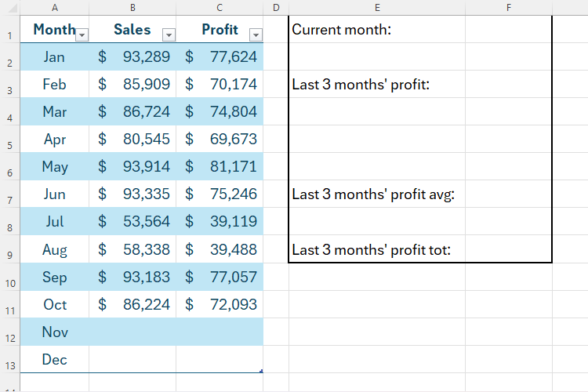This screenshot has height=392, width=588.
Task: Click the table resize handle corner
Action: (x=261, y=371)
